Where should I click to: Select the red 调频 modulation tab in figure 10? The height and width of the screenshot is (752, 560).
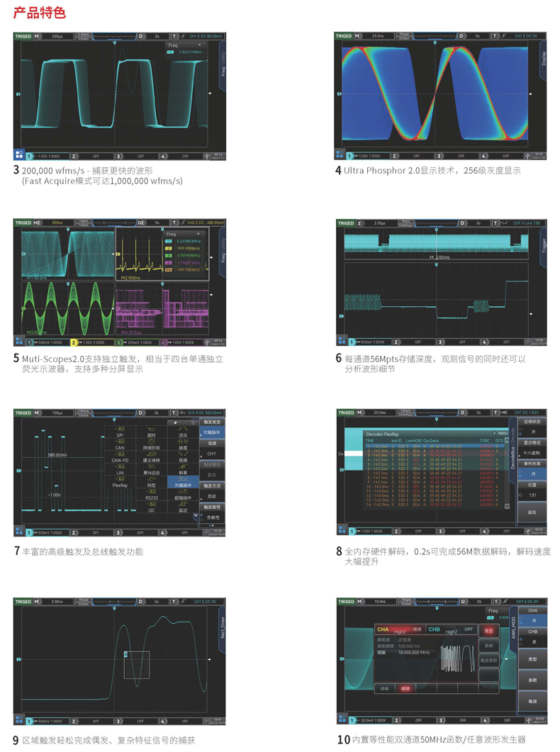tap(405, 688)
